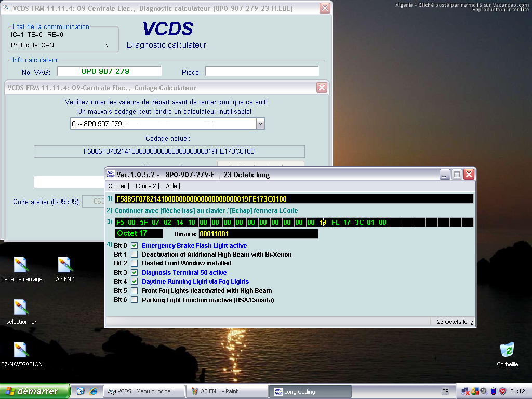Close the LCode Ver.1.0.5.2 window
The image size is (532, 399).
pyautogui.click(x=469, y=175)
